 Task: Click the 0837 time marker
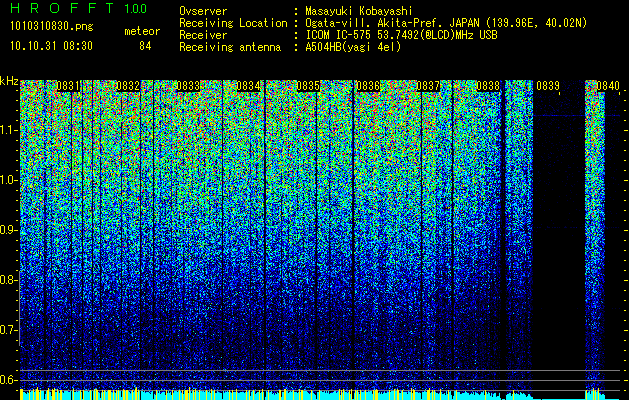click(428, 86)
